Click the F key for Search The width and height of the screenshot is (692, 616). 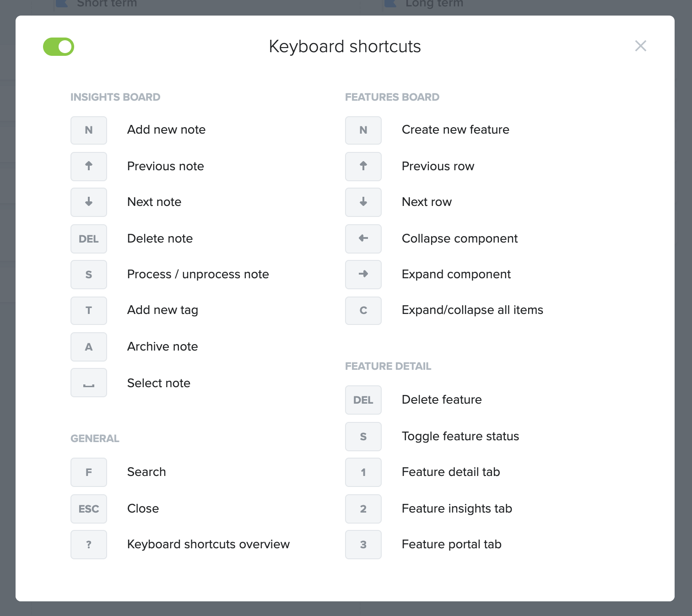click(x=89, y=472)
